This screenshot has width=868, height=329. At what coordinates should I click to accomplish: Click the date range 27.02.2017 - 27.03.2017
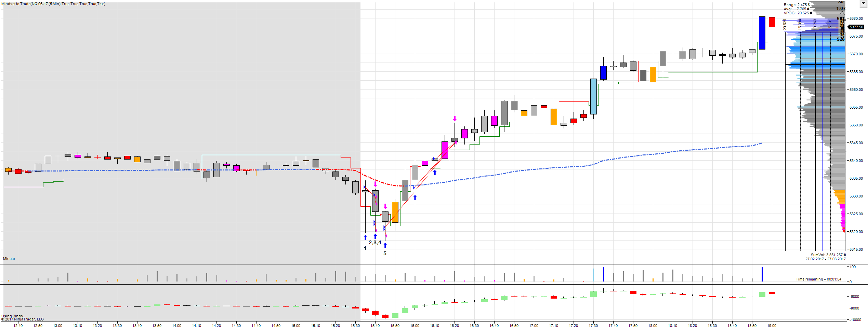[825, 259]
